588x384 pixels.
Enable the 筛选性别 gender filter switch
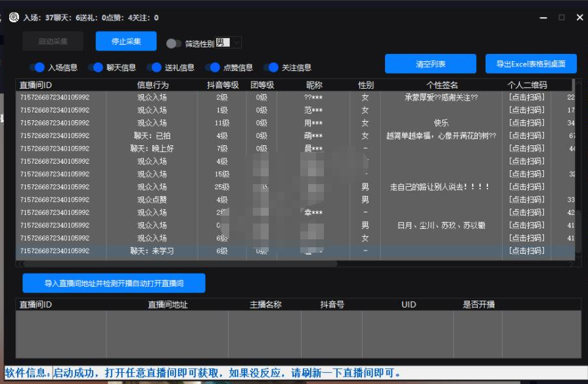point(173,43)
